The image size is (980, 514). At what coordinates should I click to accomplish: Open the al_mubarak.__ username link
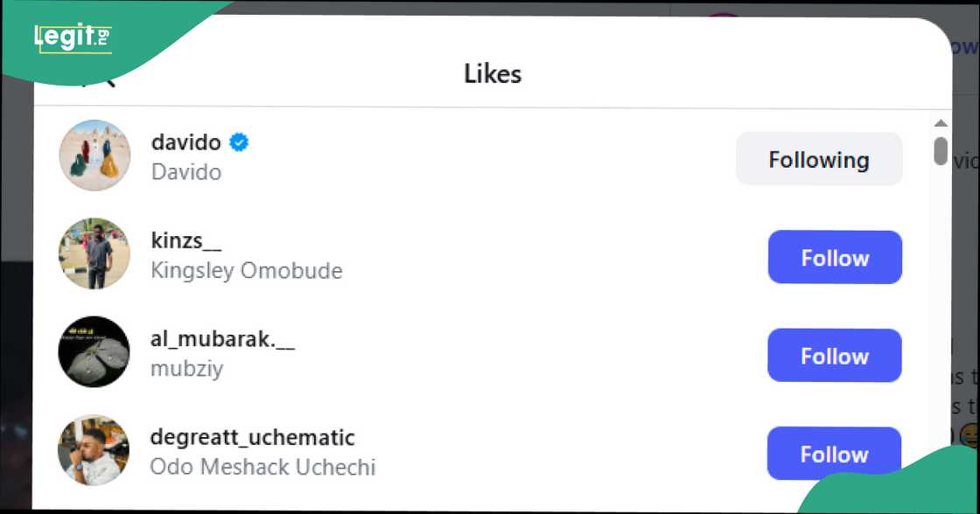pos(222,339)
